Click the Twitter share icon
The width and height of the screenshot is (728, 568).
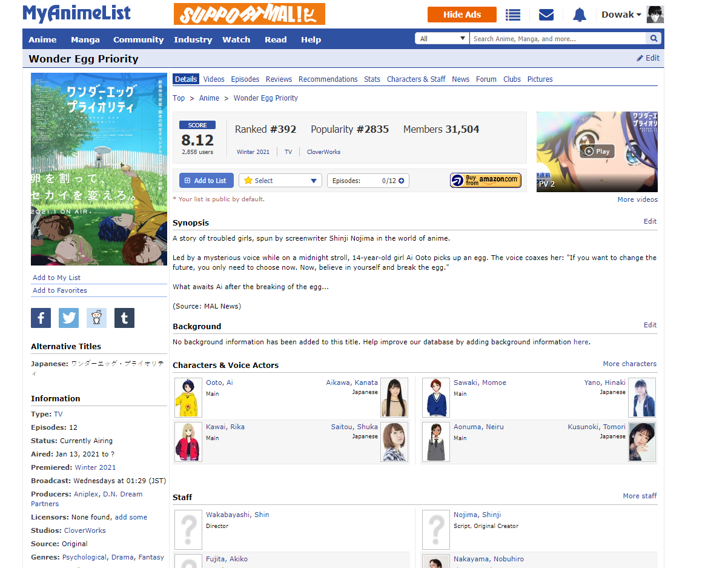[68, 318]
